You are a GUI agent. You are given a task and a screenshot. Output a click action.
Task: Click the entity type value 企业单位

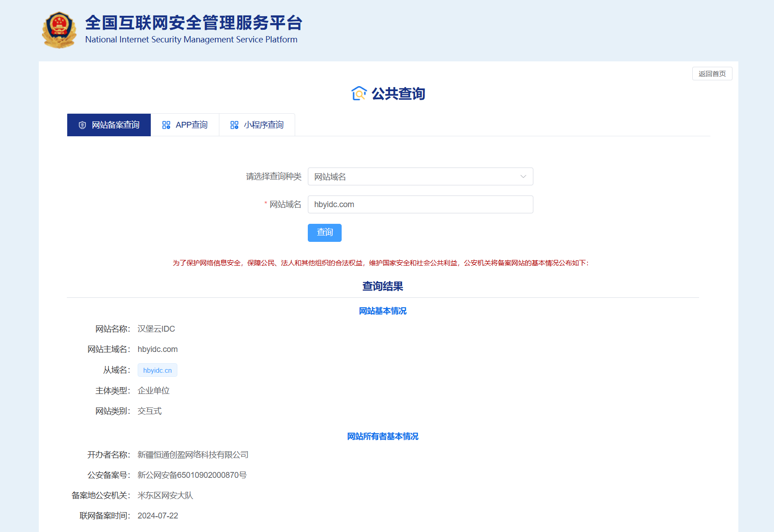[153, 391]
